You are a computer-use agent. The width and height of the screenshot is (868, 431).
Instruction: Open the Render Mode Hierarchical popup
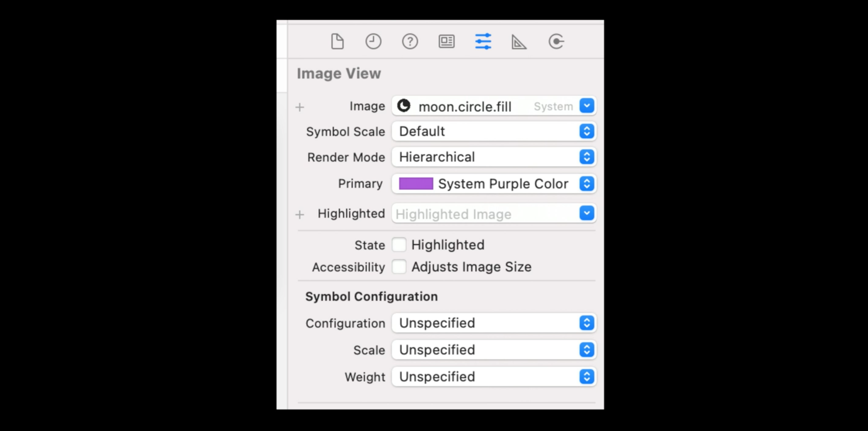pyautogui.click(x=494, y=157)
